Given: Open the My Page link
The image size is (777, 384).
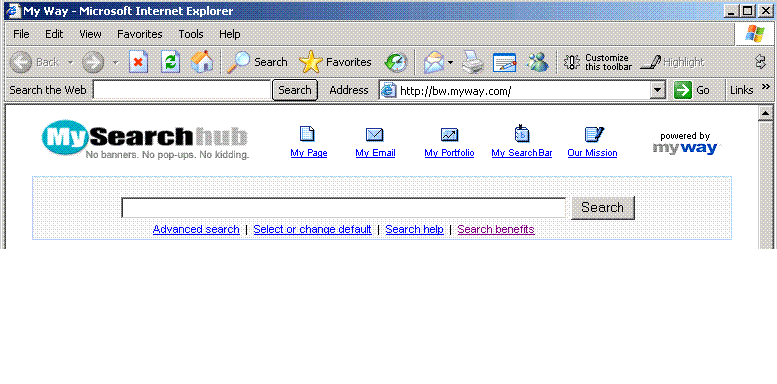Looking at the screenshot, I should click(309, 153).
